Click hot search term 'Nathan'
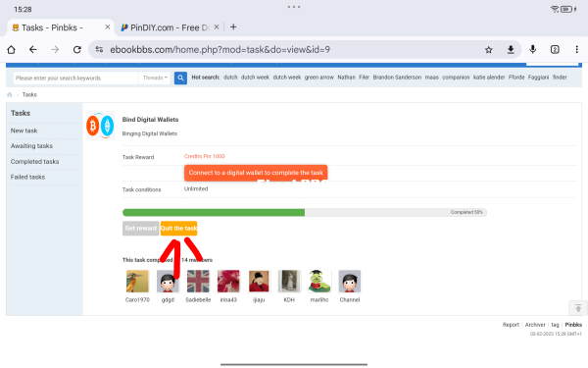This screenshot has height=368, width=588. click(x=346, y=77)
